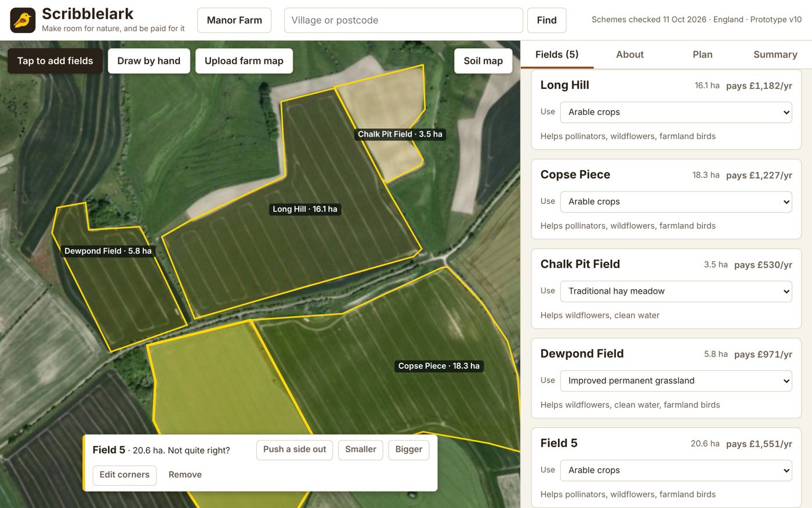Switch to the About tab
This screenshot has width=812, height=508.
630,55
